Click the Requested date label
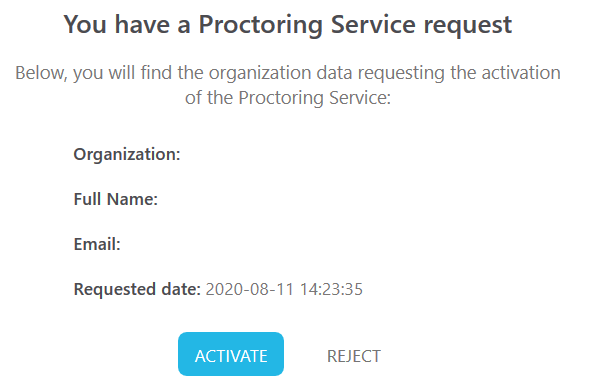The image size is (592, 380). (137, 289)
